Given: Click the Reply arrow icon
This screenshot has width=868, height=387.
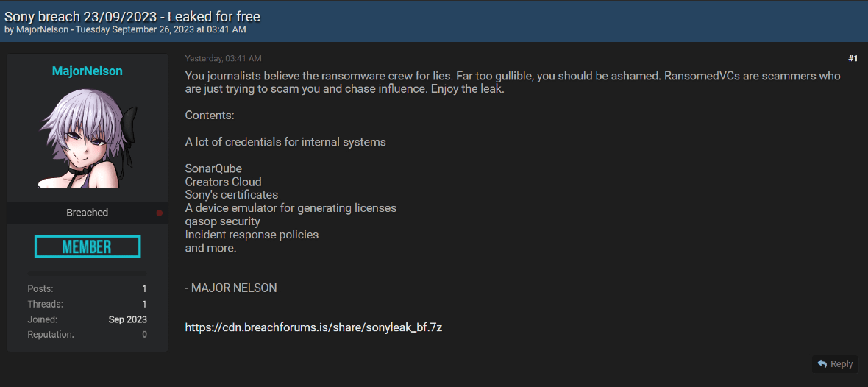Looking at the screenshot, I should tap(822, 363).
